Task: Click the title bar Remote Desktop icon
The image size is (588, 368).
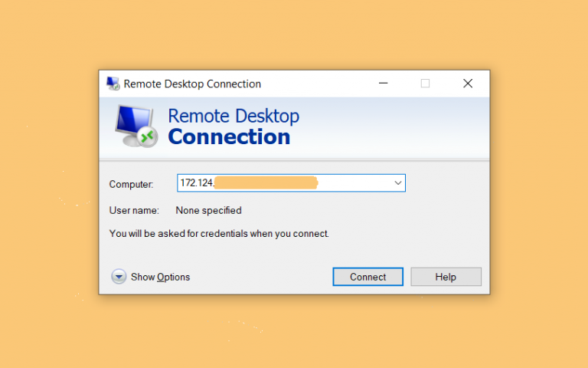Action: tap(113, 84)
